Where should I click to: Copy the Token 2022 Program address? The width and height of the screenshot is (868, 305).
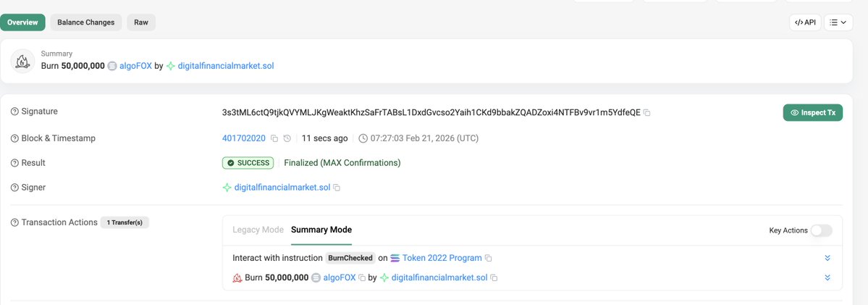pos(488,259)
